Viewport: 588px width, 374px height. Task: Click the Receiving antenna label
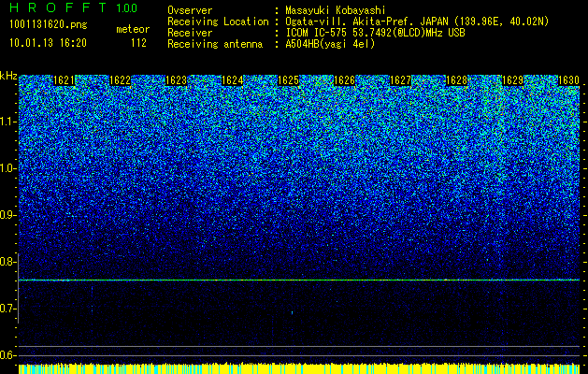(x=215, y=44)
